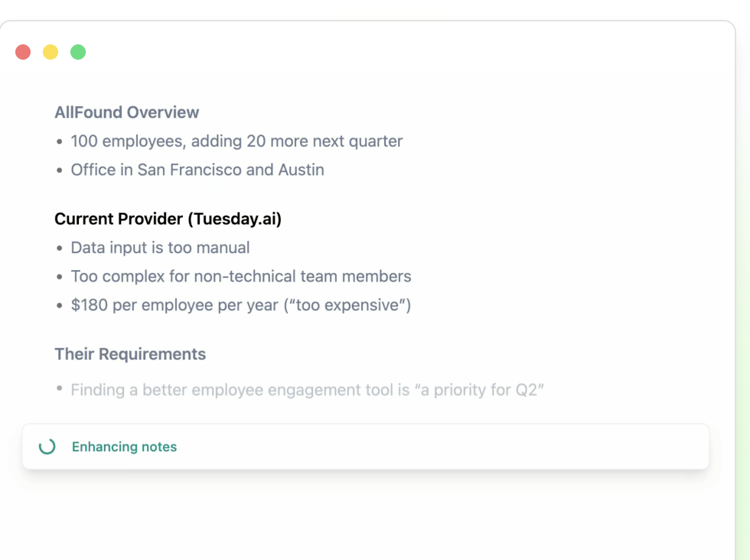Toggle the Enhancing notes status bar
Viewport: 750px width, 560px height.
(x=365, y=447)
